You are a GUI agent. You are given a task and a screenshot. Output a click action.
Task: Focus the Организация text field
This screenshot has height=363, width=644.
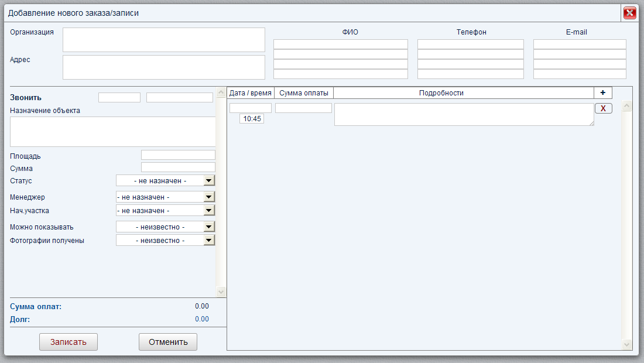[164, 40]
